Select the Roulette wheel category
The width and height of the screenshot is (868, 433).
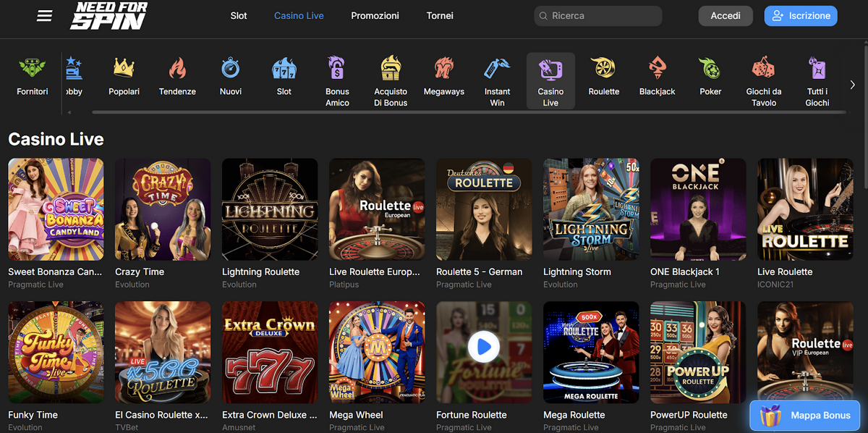[x=604, y=77]
